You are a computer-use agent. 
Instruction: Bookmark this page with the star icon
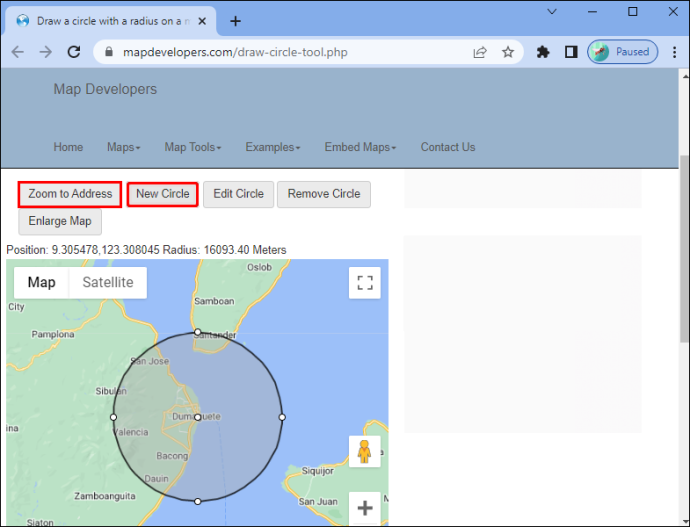508,52
